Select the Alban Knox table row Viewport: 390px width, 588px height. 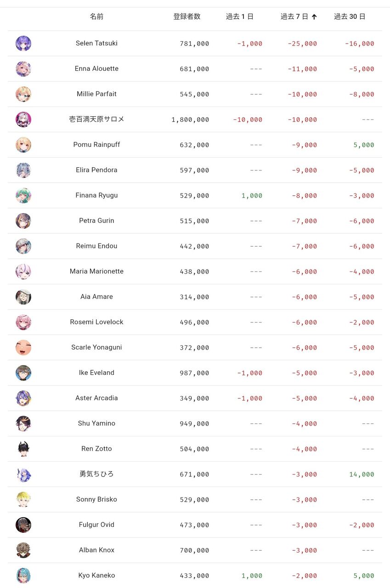coord(195,550)
